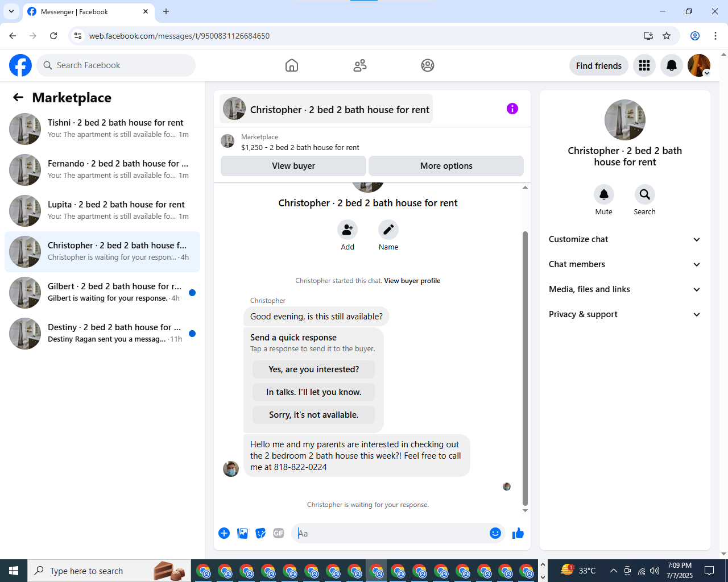This screenshot has width=728, height=582.
Task: Click the View buyer button
Action: (x=293, y=166)
